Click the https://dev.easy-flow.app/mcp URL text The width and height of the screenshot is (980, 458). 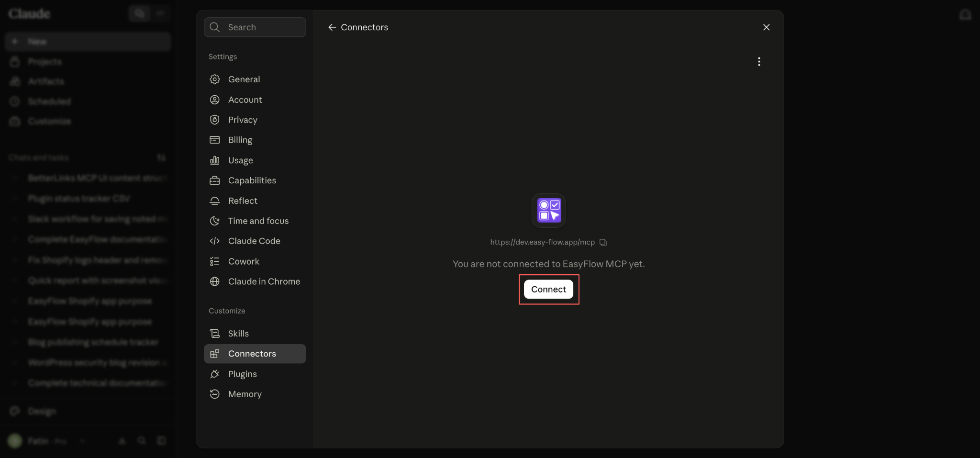[x=542, y=242]
